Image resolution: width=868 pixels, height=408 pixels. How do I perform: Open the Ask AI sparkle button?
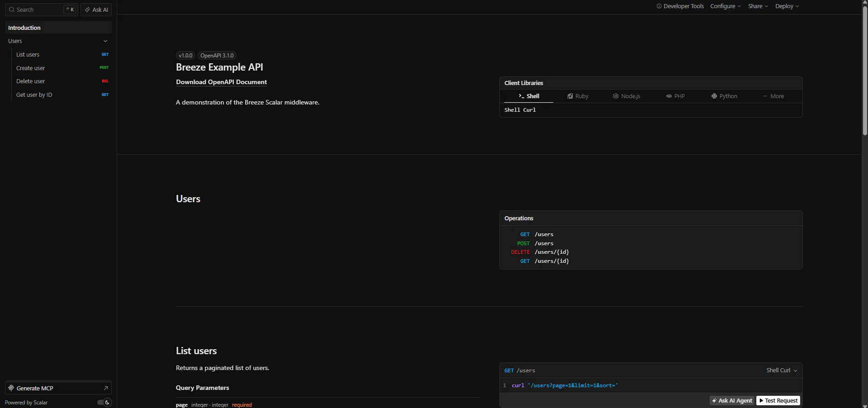96,9
